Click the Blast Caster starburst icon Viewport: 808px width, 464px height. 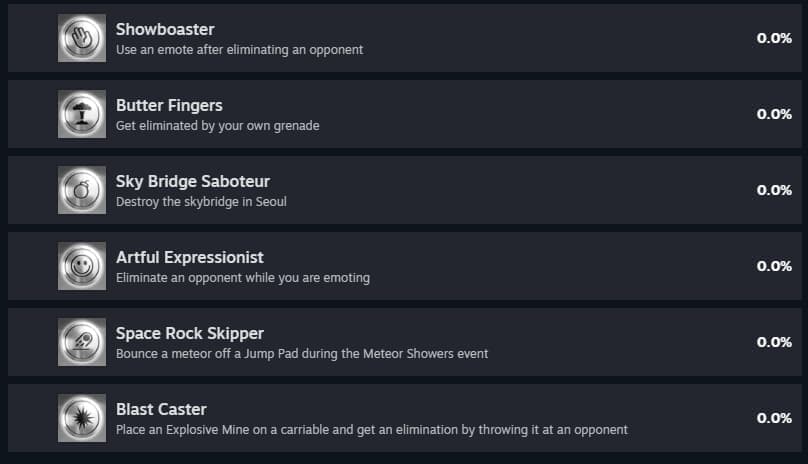pyautogui.click(x=82, y=418)
